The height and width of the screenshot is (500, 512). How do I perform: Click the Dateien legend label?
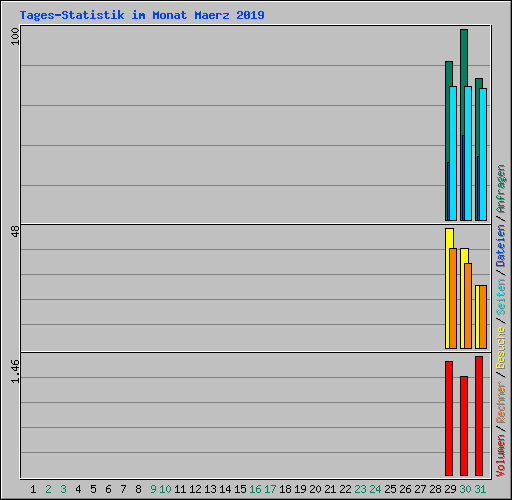501,245
